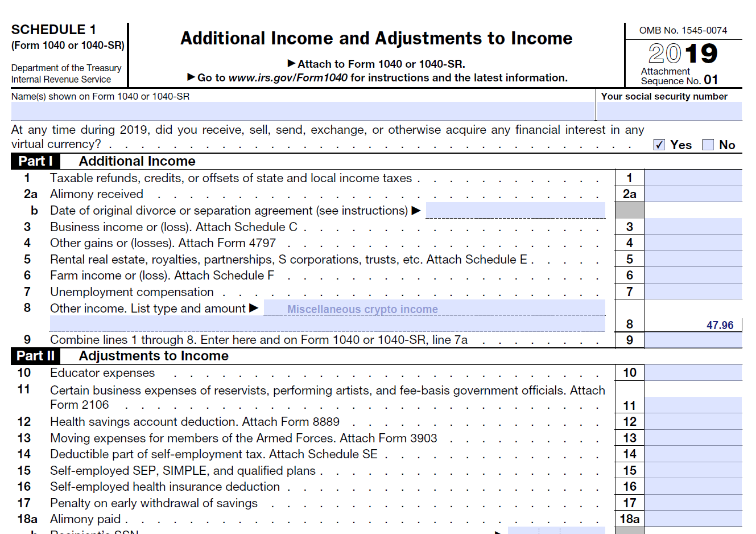Screen dimensions: 756x534
Task: Select line 2a alimony received amount field
Action: (x=693, y=194)
